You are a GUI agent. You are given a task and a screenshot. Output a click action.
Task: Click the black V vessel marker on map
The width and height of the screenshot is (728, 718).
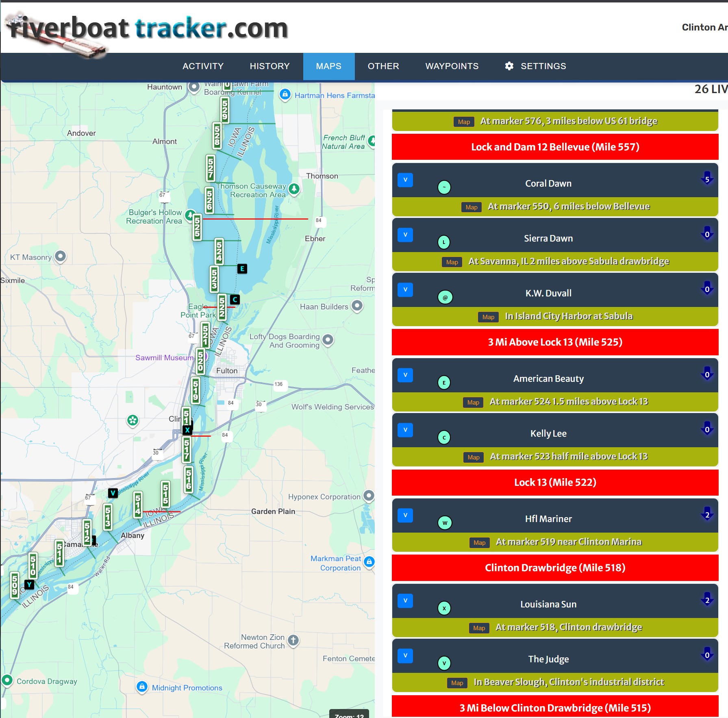(113, 493)
